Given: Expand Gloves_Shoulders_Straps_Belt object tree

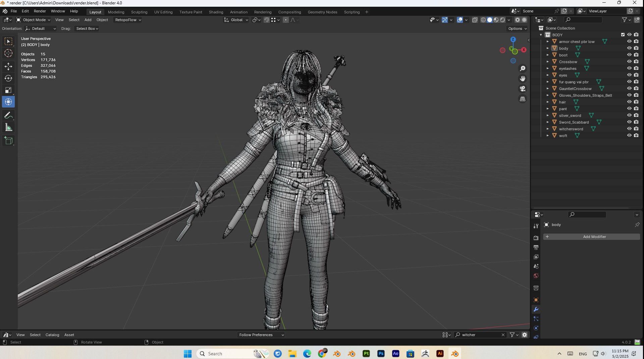Looking at the screenshot, I should pyautogui.click(x=547, y=95).
